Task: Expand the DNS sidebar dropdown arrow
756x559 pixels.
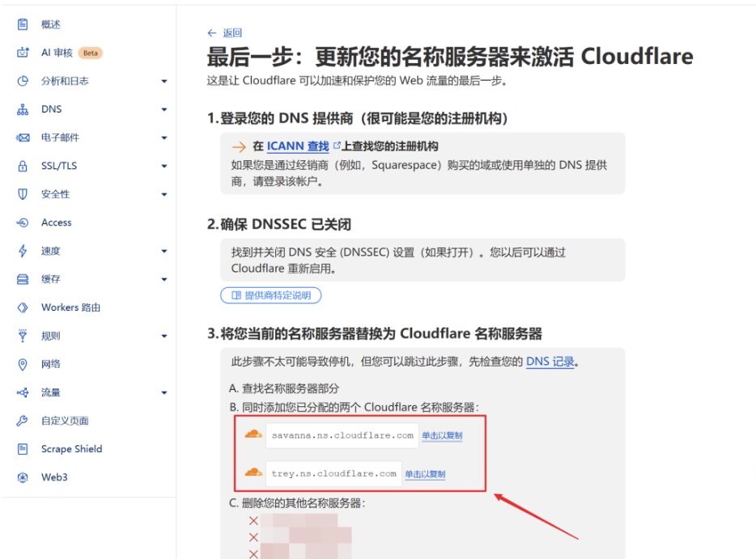Action: point(164,110)
